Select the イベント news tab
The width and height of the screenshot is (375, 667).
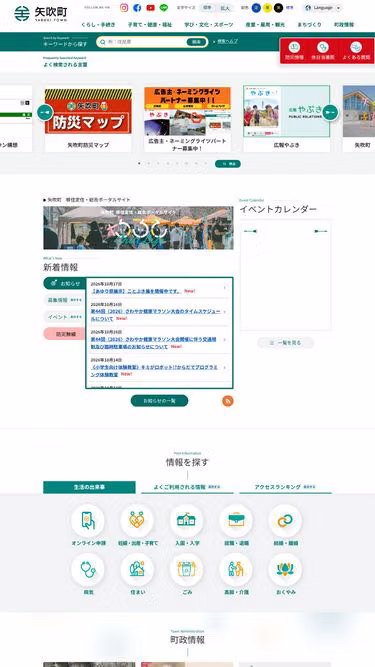coord(65,317)
